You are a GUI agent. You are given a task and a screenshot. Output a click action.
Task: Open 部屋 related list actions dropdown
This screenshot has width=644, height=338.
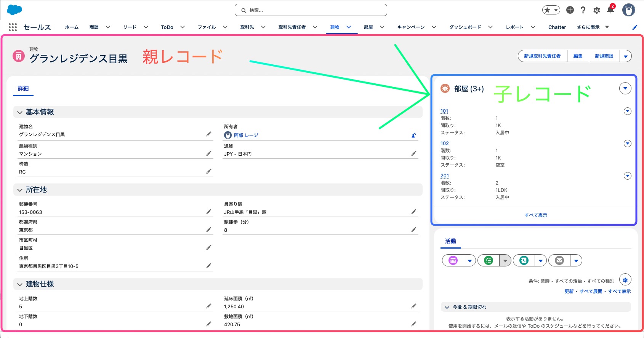click(625, 88)
